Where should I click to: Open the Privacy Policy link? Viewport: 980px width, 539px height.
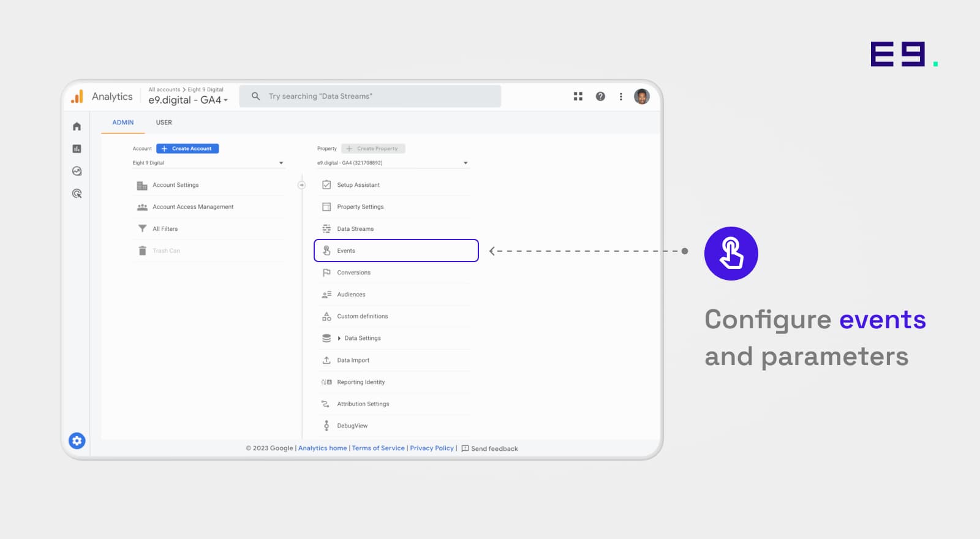pyautogui.click(x=432, y=448)
